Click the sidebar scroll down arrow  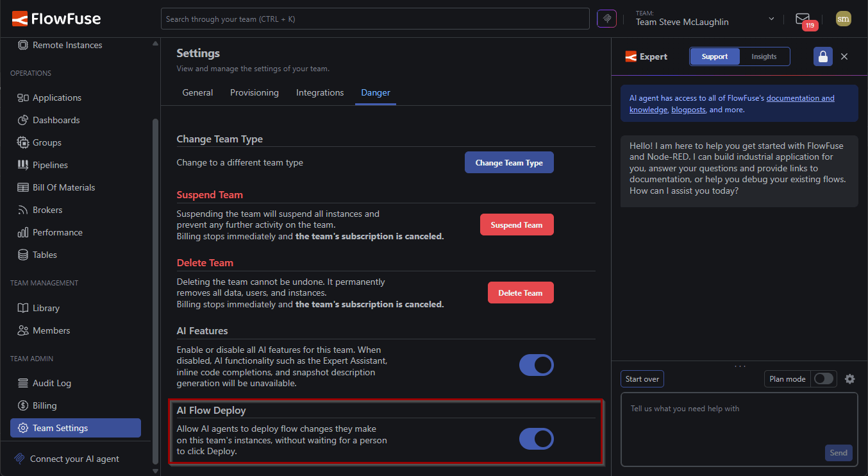click(155, 471)
